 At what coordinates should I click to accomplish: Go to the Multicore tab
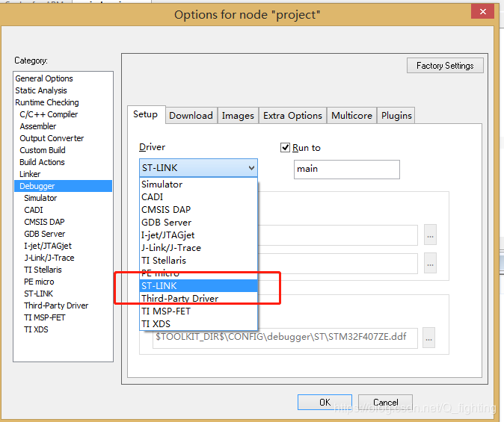pyautogui.click(x=351, y=115)
